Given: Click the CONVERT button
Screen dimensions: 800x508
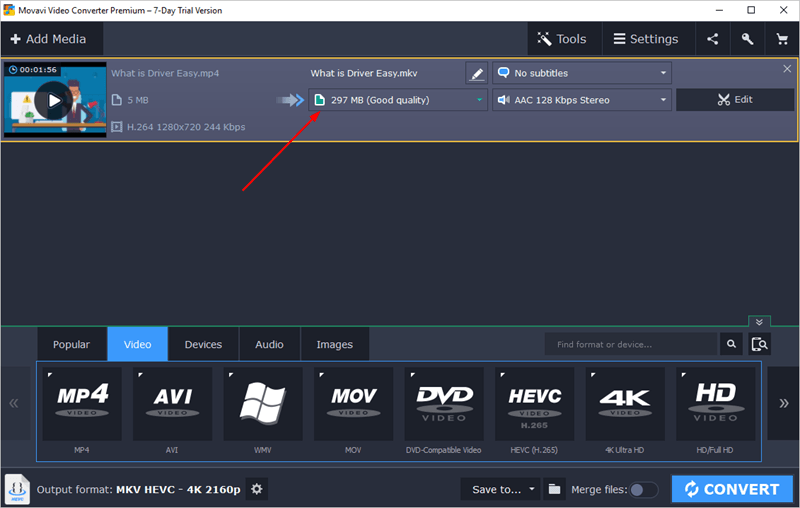Looking at the screenshot, I should [x=732, y=489].
